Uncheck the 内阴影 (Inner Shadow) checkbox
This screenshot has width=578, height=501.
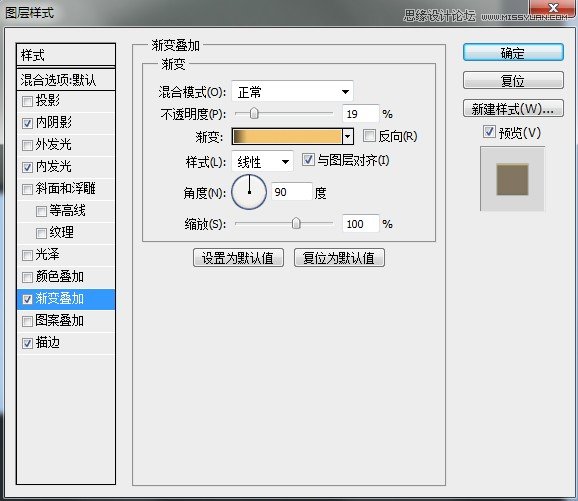point(27,123)
